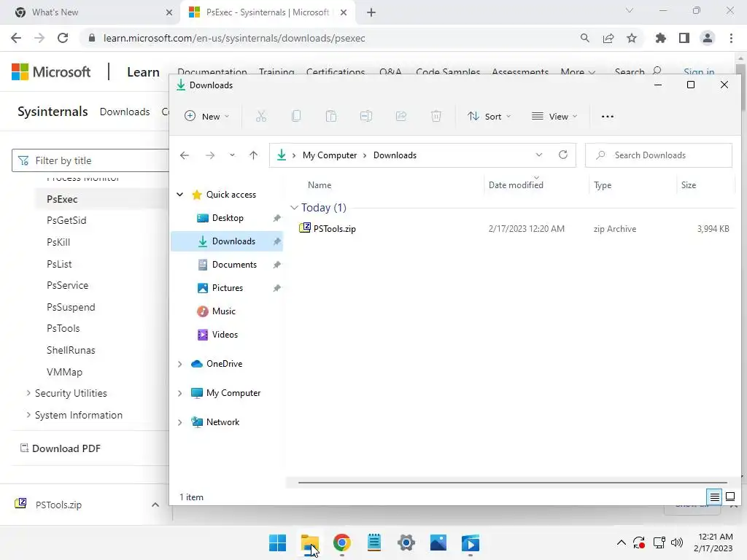The image size is (747, 560).
Task: Expand address bar history dropdown
Action: 539,155
